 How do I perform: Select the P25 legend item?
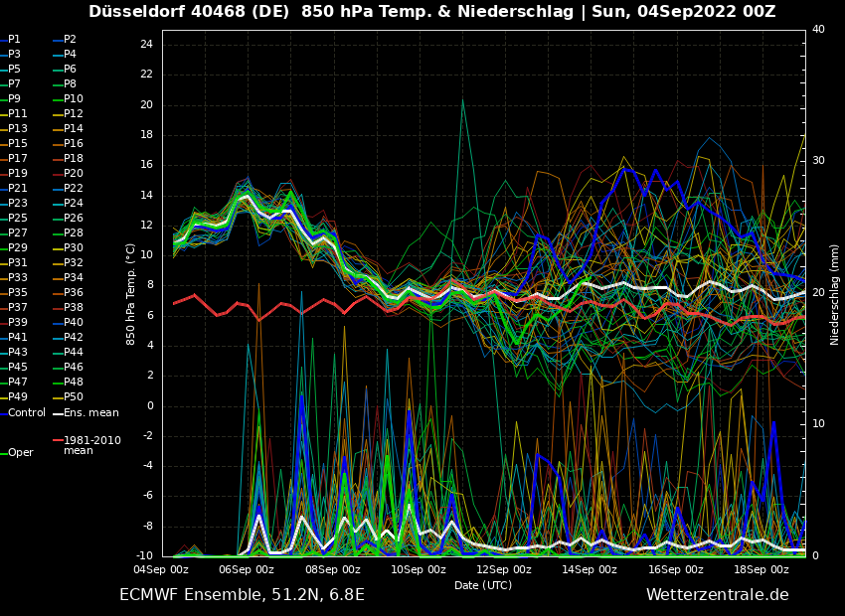pyautogui.click(x=18, y=219)
